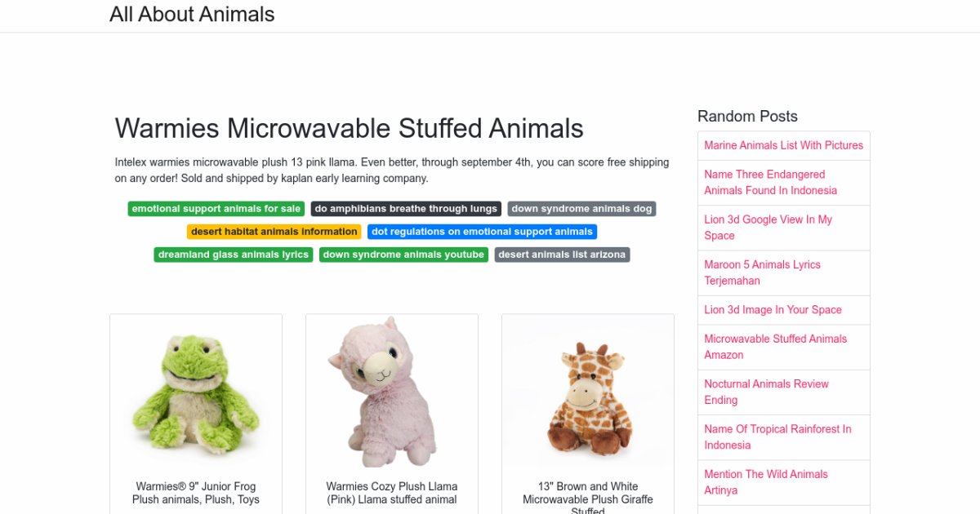Open dot regulations on emotional support animals tag
The image size is (980, 514).
pyautogui.click(x=482, y=232)
